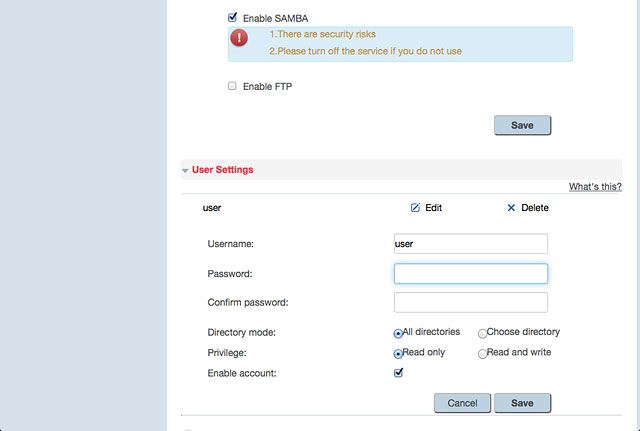The image size is (640, 431).
Task: Cancel editing the user account
Action: pyautogui.click(x=462, y=403)
